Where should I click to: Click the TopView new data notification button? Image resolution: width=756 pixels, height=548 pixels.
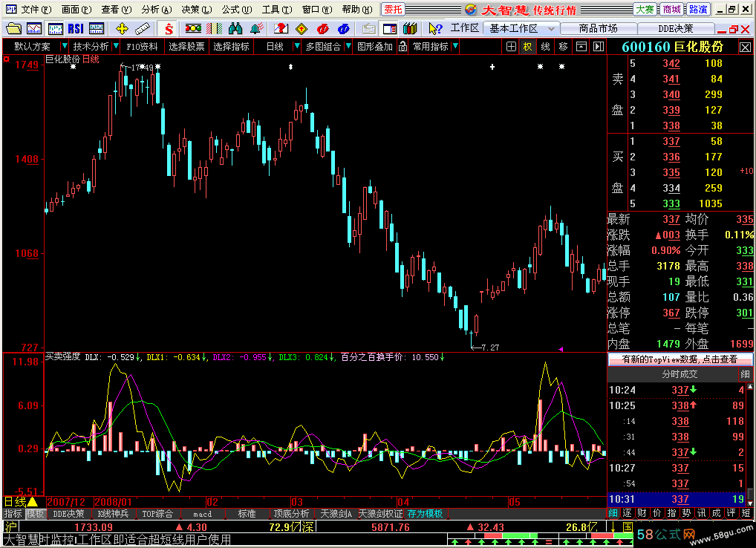pyautogui.click(x=680, y=359)
